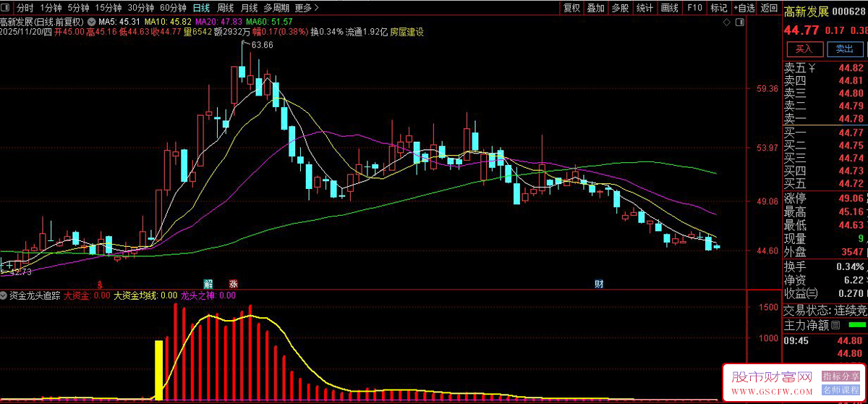
Task: Open the 资金龙头追踪 indicator settings icon
Action: tap(4, 295)
